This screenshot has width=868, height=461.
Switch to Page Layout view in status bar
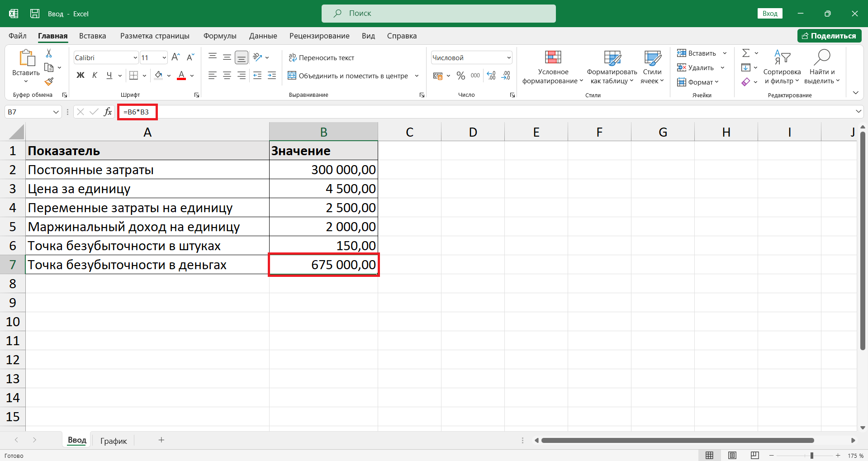click(732, 455)
